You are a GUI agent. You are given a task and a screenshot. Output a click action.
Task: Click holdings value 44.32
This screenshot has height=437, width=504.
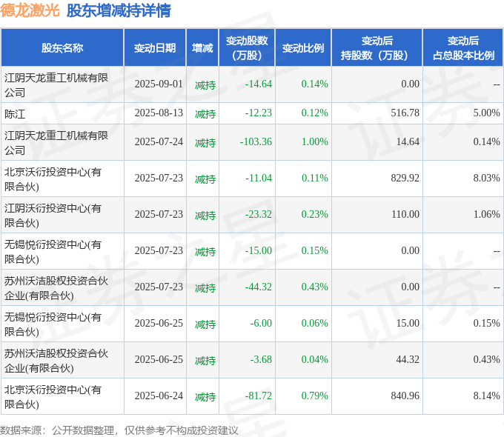coord(408,360)
